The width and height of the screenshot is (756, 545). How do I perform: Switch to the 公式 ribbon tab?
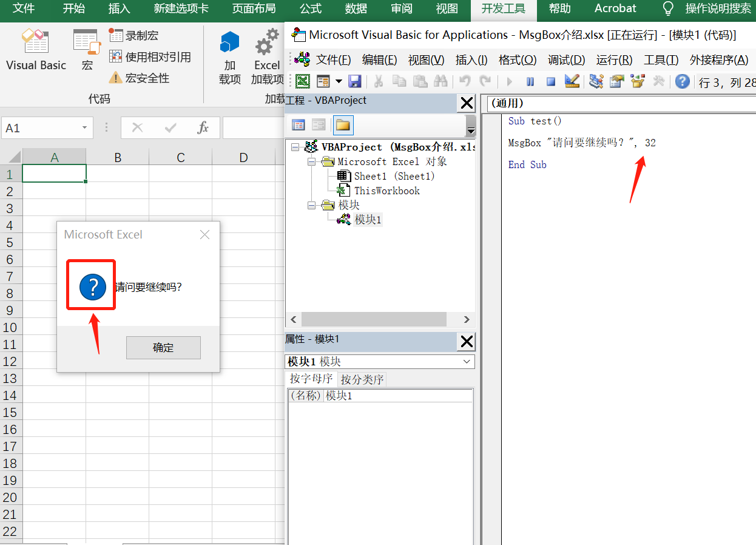click(x=310, y=9)
